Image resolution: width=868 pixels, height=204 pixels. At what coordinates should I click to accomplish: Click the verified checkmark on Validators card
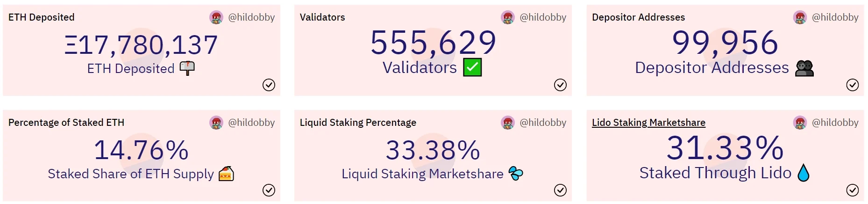(560, 85)
